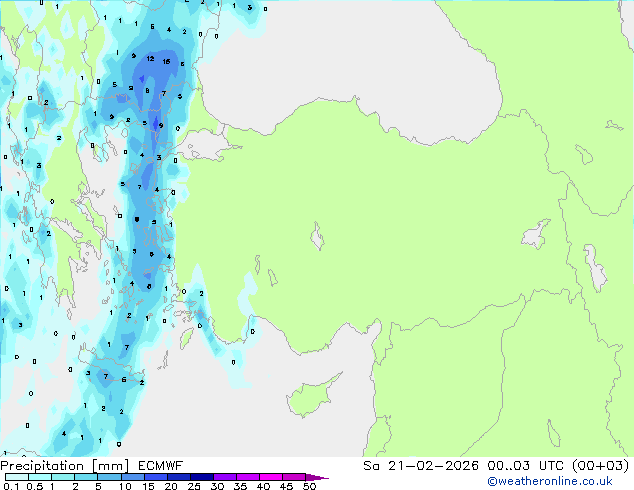Click the 45–50 mm legend swatch
This screenshot has width=634, height=490.
click(294, 477)
